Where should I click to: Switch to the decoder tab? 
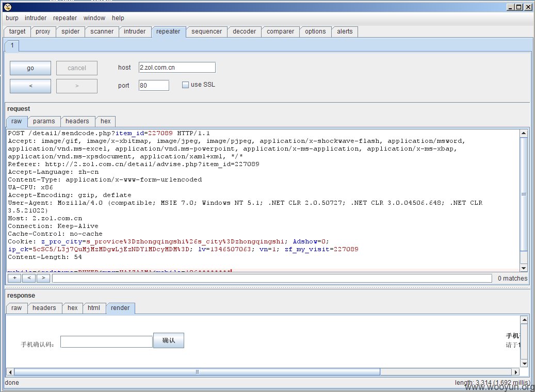coord(245,31)
